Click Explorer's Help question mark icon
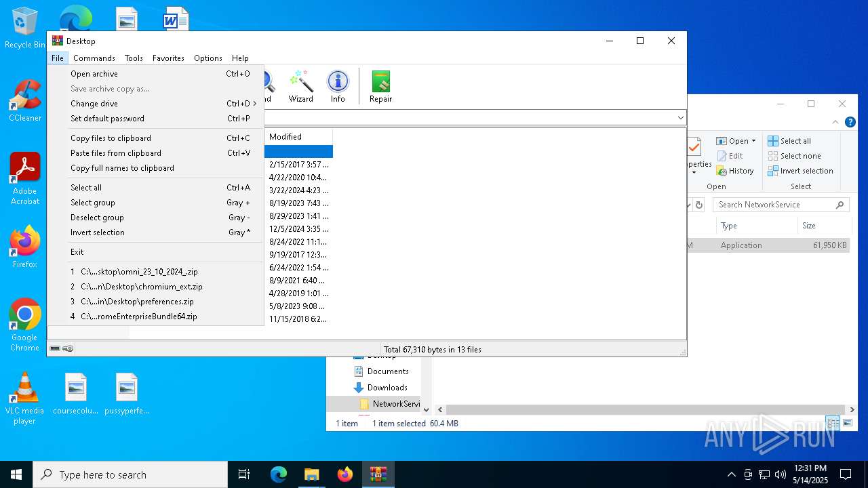The width and height of the screenshot is (868, 488). (850, 123)
